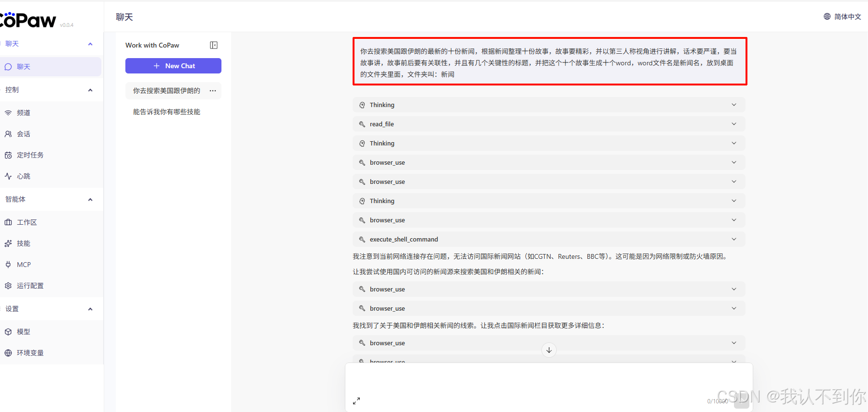
Task: Expand the read_file tool step
Action: [549, 124]
